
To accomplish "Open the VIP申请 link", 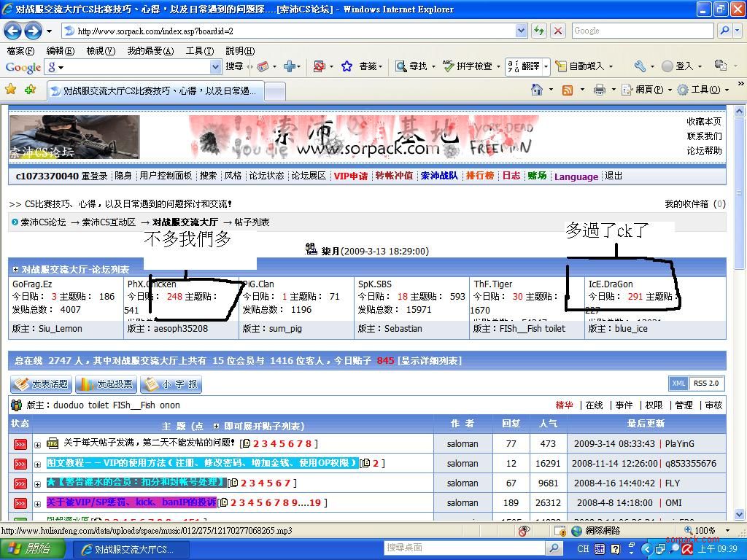I will coord(350,176).
